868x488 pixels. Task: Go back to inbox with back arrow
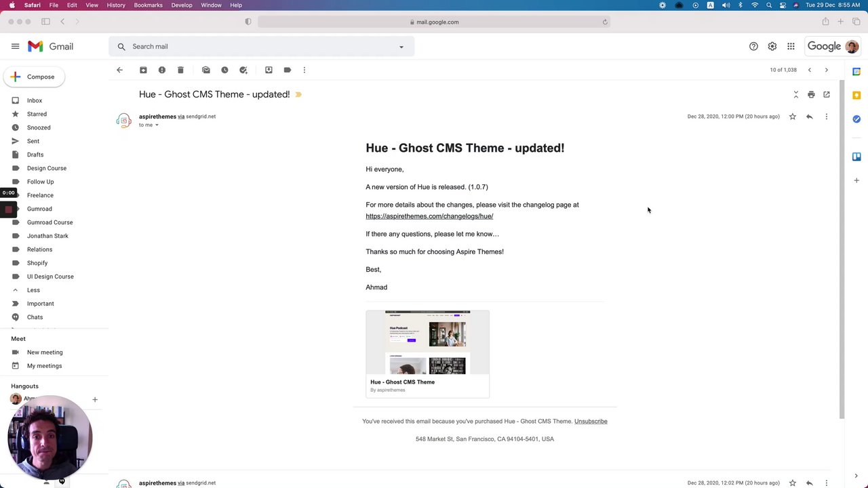(x=119, y=70)
